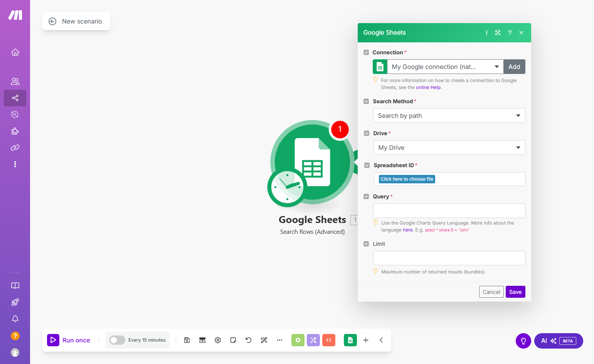
Task: Undo the last change
Action: (249, 340)
